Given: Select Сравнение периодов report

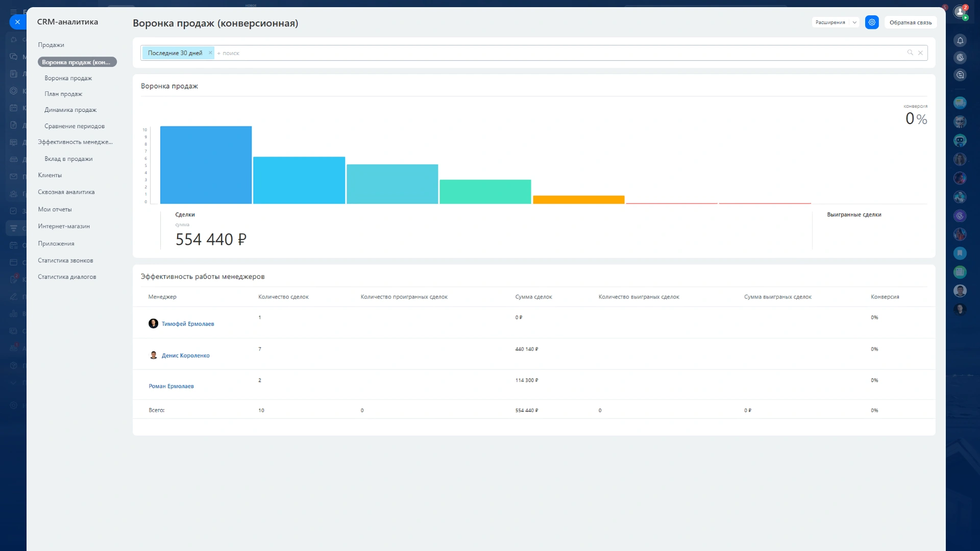Looking at the screenshot, I should click(75, 126).
